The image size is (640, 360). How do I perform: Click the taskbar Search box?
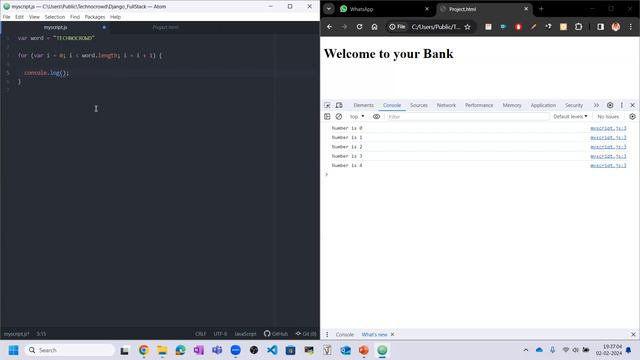pos(70,350)
